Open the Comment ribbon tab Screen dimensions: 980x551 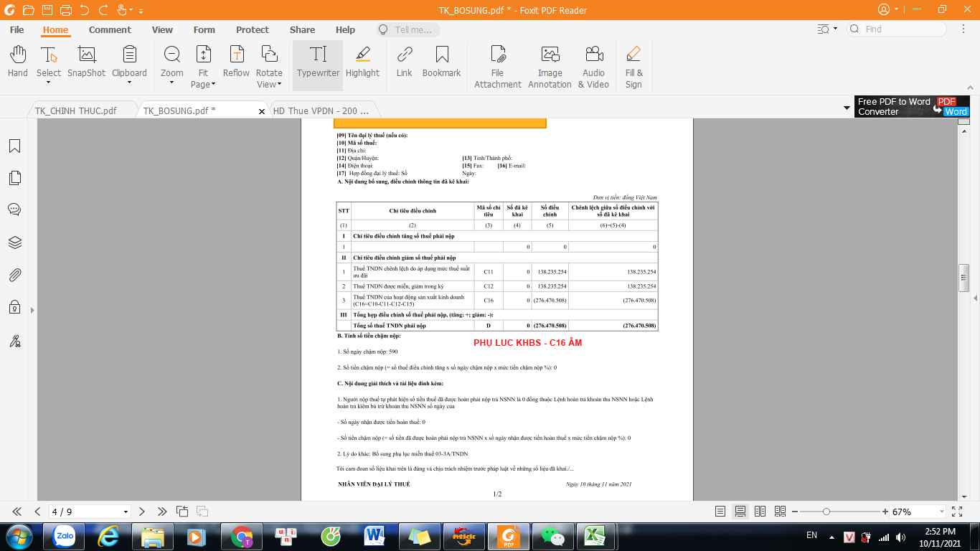110,30
